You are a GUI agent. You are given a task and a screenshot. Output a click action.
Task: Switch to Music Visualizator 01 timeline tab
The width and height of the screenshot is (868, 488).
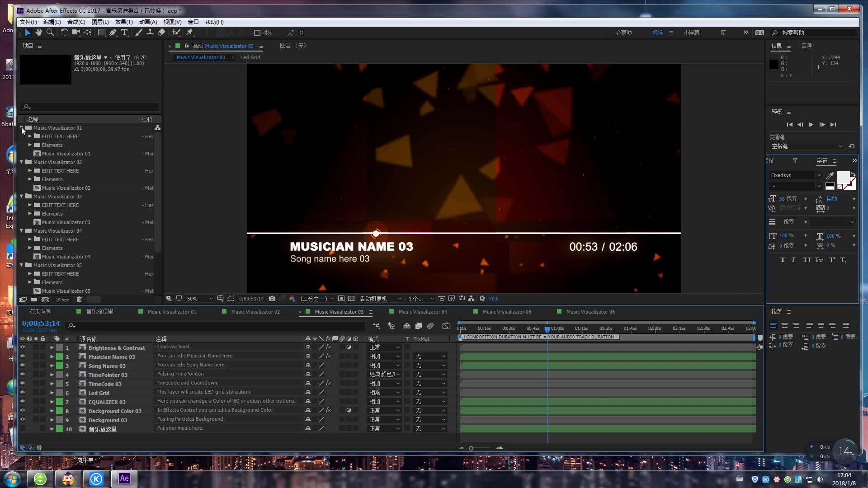tap(172, 312)
